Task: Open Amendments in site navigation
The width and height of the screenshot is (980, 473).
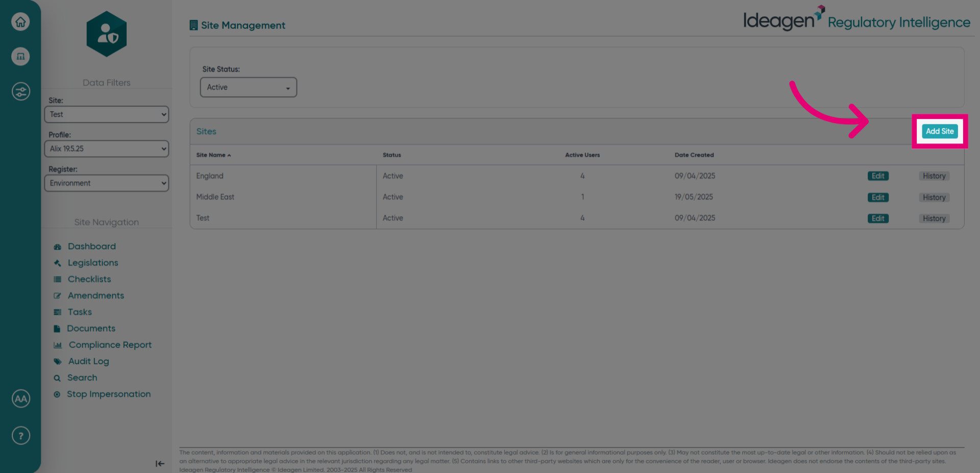Action: click(96, 295)
